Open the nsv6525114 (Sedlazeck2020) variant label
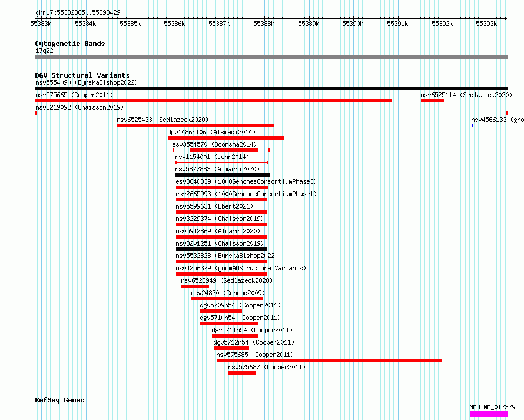This screenshot has width=524, height=420. (x=466, y=95)
